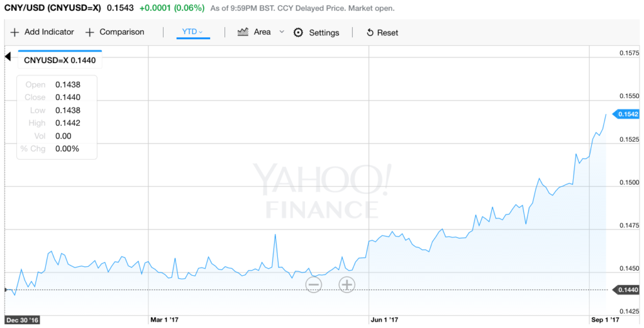Image resolution: width=644 pixels, height=328 pixels.
Task: Zoom in with the plus circle
Action: click(x=347, y=285)
